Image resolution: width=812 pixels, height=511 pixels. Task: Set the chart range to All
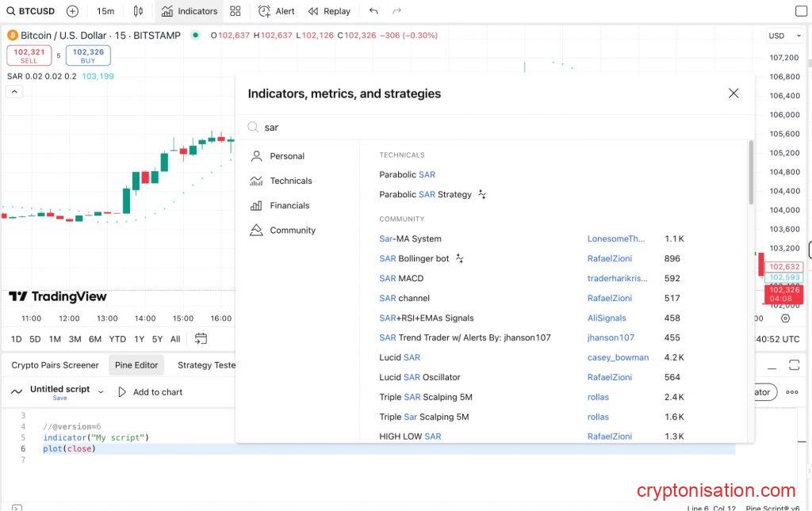click(x=175, y=339)
